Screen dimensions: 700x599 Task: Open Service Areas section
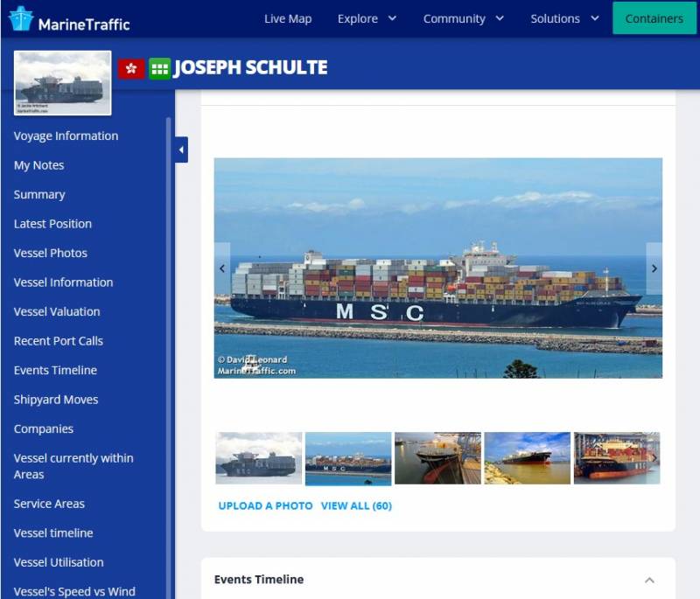[49, 504]
